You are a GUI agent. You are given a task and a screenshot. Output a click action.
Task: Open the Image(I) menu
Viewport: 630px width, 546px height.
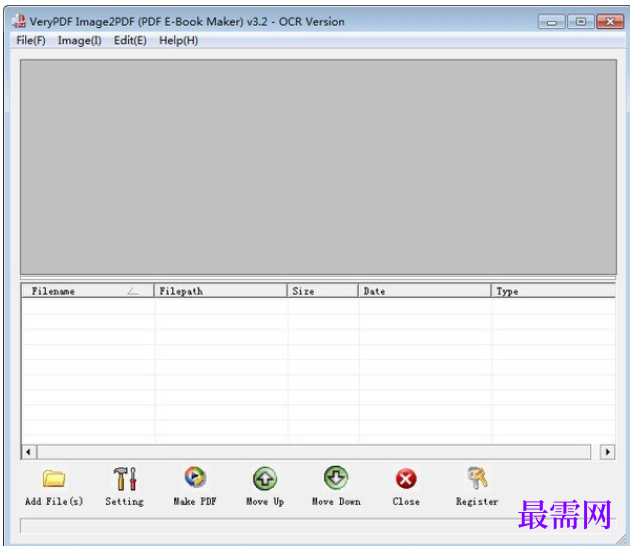coord(80,41)
